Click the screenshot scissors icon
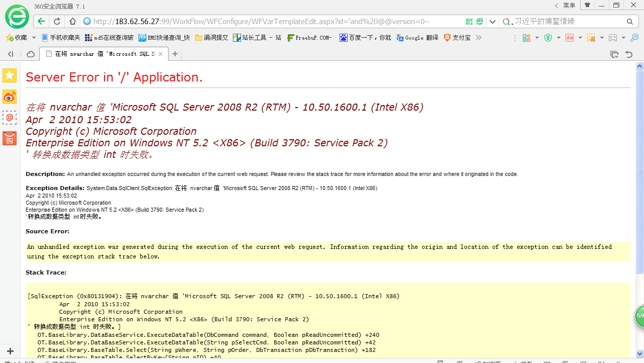Screen dimensions: 644x363 click(x=591, y=38)
